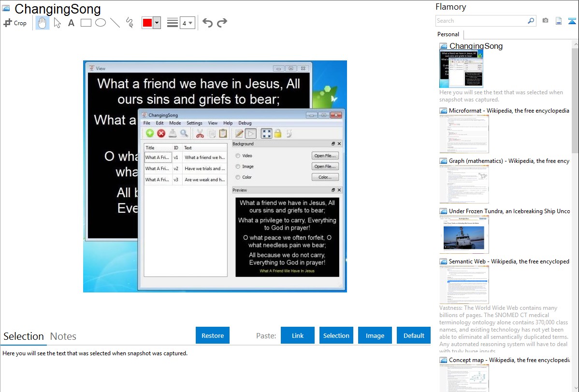Click the red color swatch

click(147, 23)
